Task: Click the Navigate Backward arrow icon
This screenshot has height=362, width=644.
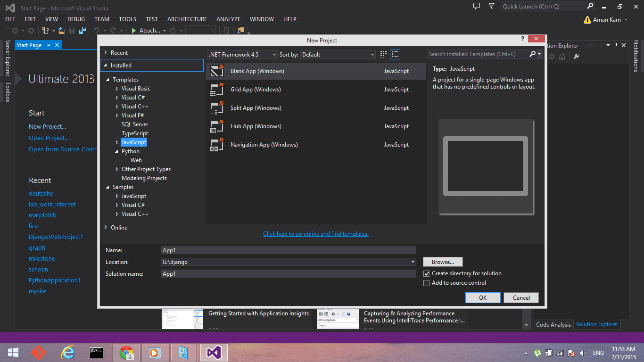Action: pos(14,30)
